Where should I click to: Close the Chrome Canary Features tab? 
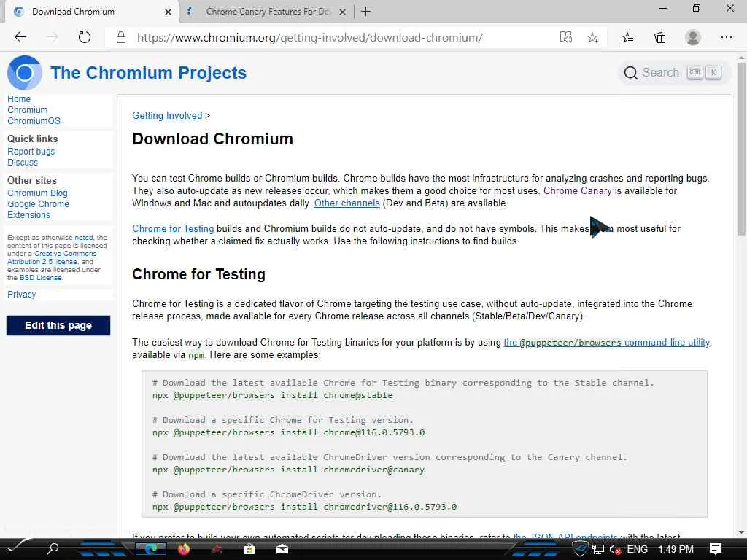point(342,12)
